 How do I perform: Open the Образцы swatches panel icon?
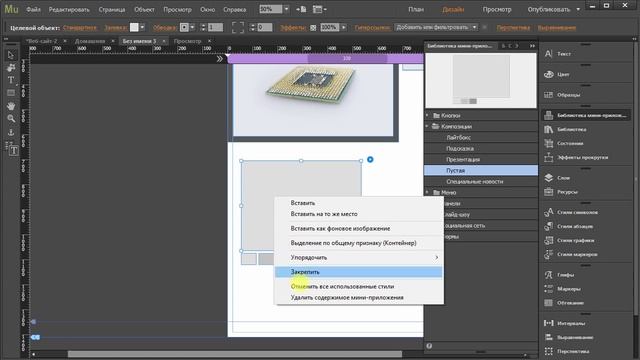pyautogui.click(x=549, y=95)
